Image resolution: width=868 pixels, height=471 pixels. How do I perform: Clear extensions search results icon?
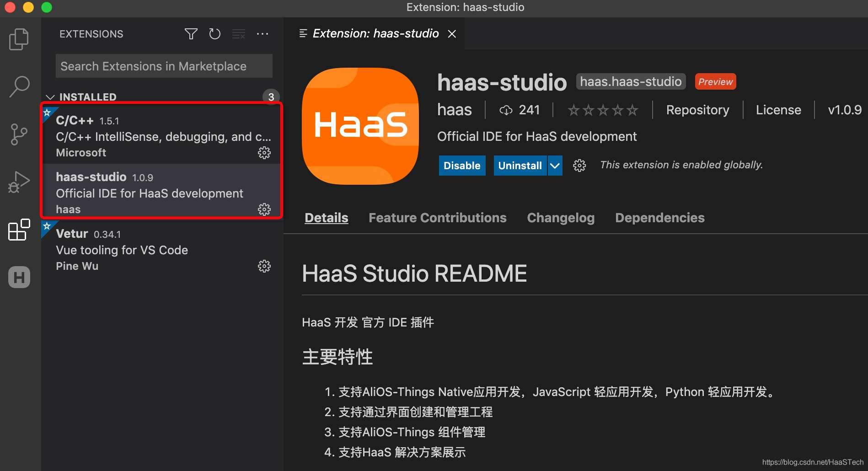(x=239, y=34)
